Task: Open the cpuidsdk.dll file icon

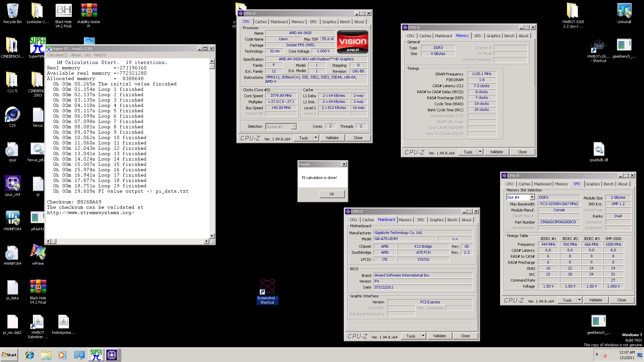Action: (599, 152)
